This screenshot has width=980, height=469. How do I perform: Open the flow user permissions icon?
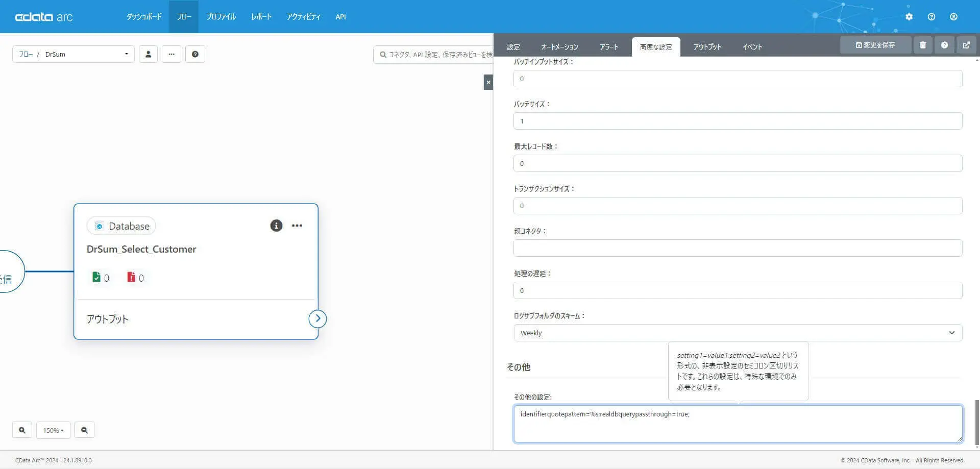[x=149, y=54]
